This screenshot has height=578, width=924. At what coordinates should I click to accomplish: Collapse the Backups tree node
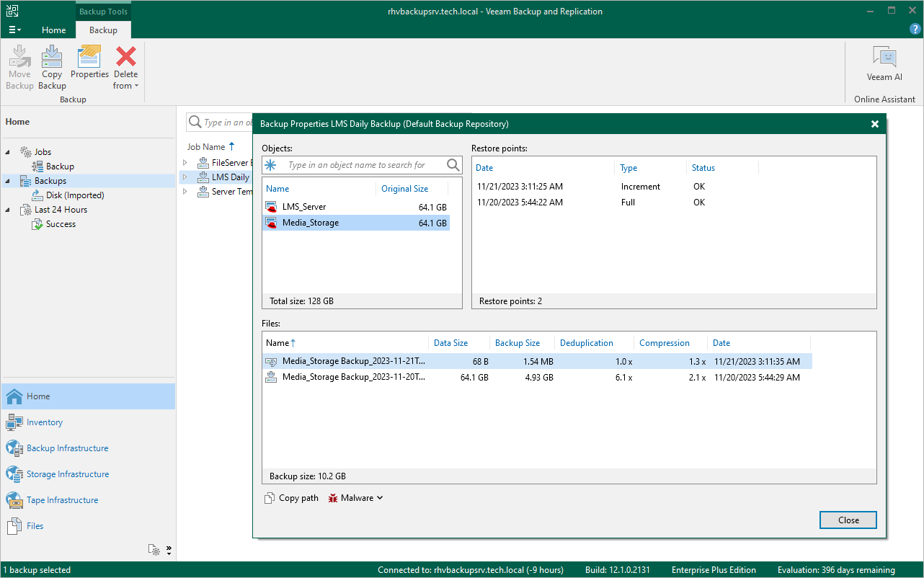tap(8, 181)
